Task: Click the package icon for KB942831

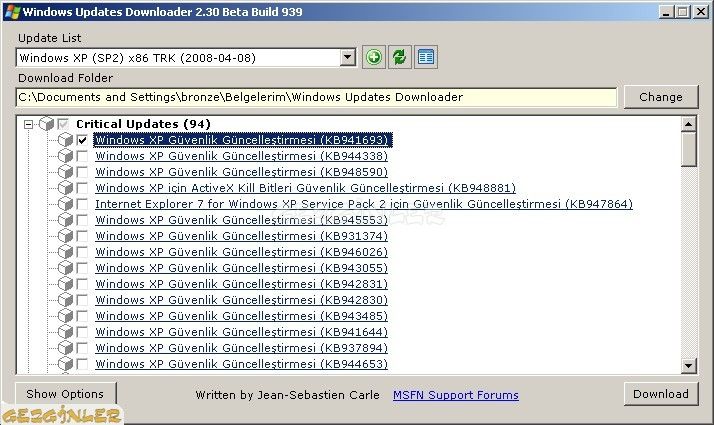Action: click(x=66, y=283)
